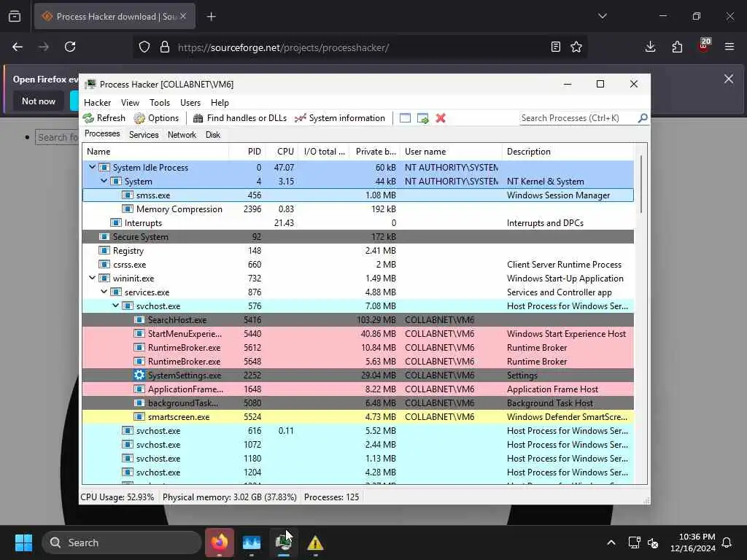Viewport: 747px width, 560px height.
Task: Click the Registry process icon
Action: [x=104, y=251]
